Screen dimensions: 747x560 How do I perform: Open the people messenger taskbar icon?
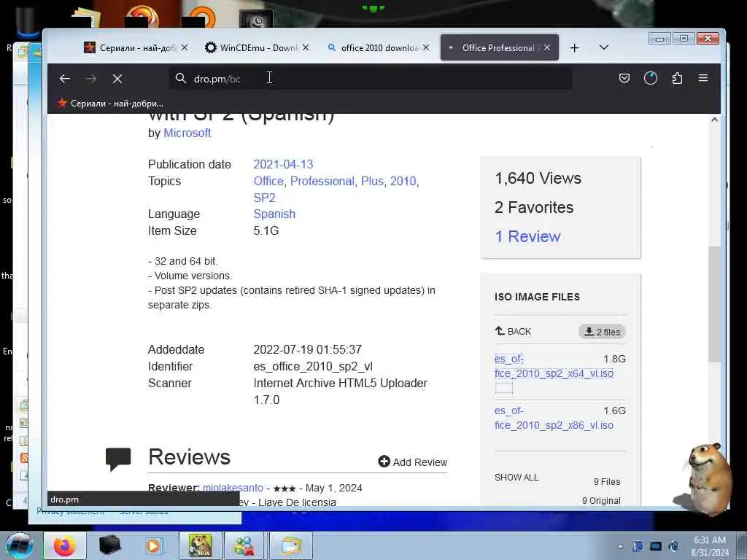(245, 545)
